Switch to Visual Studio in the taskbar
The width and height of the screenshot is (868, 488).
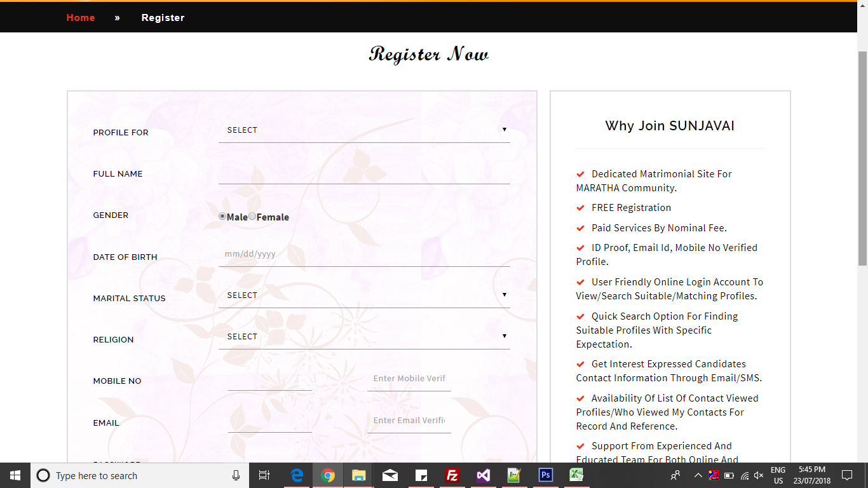tap(484, 475)
